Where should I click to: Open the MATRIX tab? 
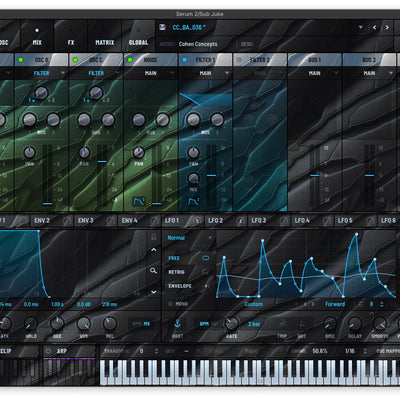105,36
